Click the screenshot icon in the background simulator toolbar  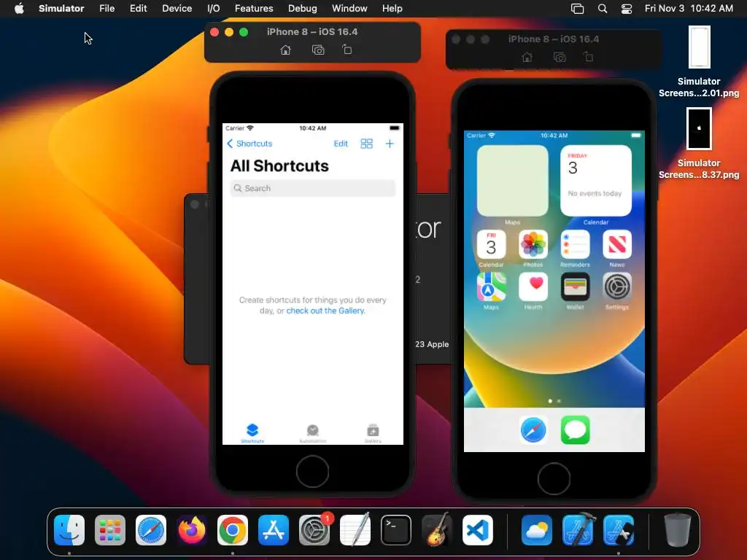click(560, 57)
